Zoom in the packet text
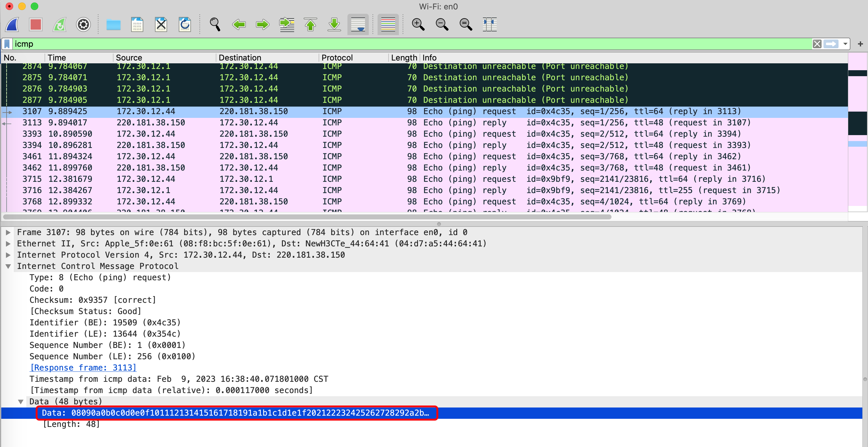 coord(418,24)
